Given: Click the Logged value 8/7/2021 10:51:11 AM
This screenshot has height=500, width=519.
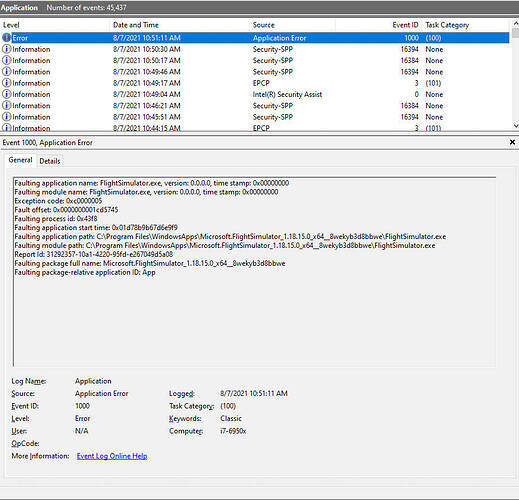Looking at the screenshot, I should 254,393.
